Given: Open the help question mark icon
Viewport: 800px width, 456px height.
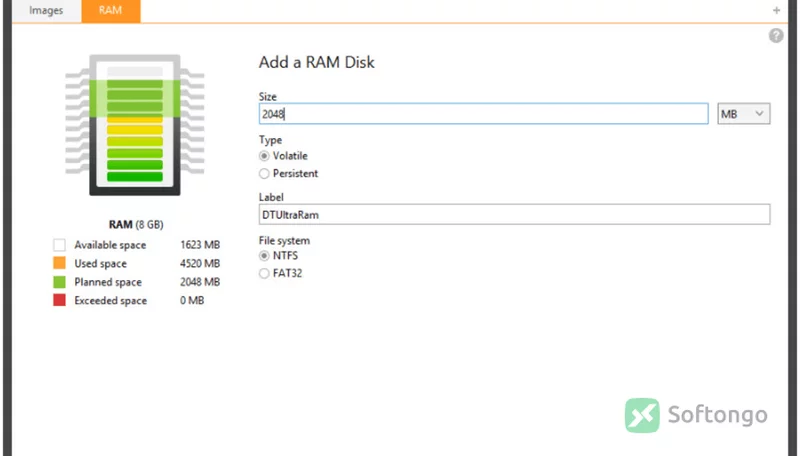Looking at the screenshot, I should pos(776,36).
